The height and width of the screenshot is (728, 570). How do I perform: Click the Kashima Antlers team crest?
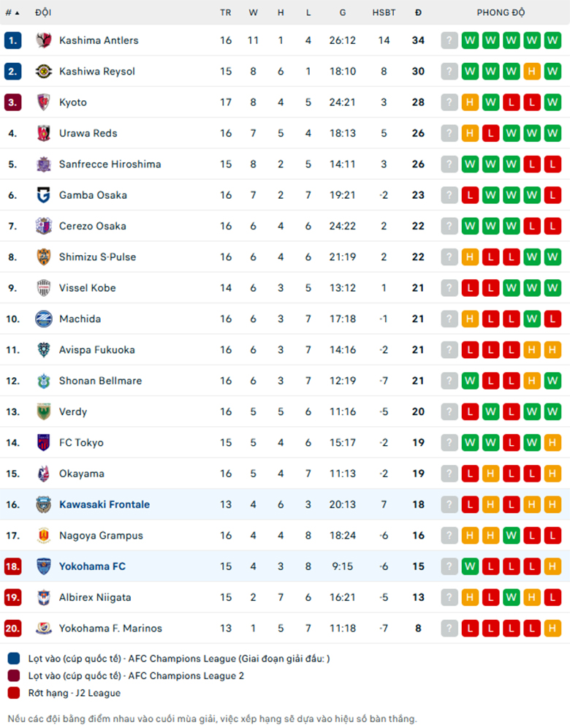point(44,40)
